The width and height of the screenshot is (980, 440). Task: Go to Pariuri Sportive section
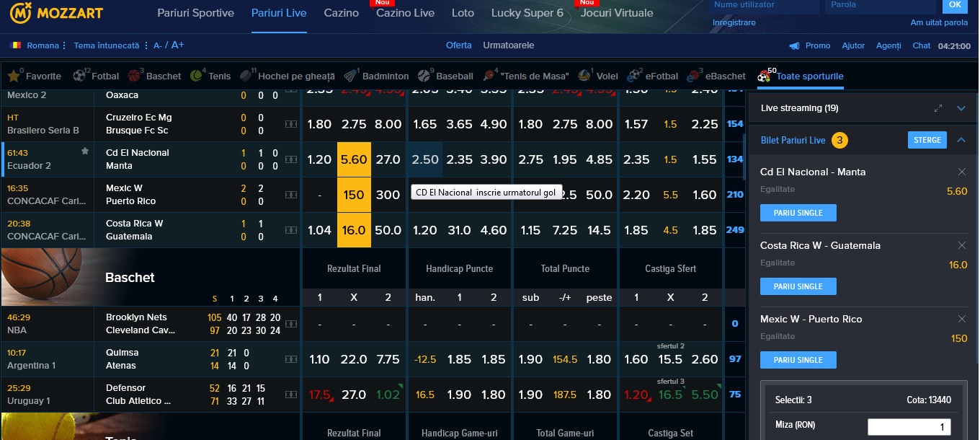[195, 13]
